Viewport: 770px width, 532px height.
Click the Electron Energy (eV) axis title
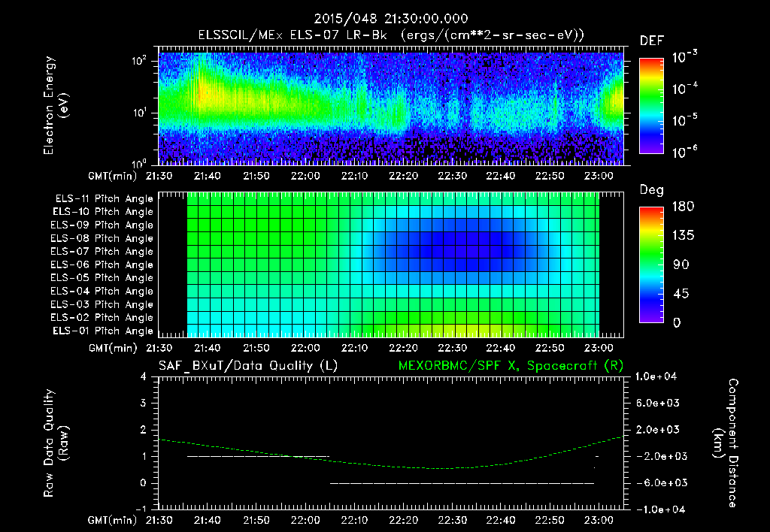pyautogui.click(x=56, y=105)
